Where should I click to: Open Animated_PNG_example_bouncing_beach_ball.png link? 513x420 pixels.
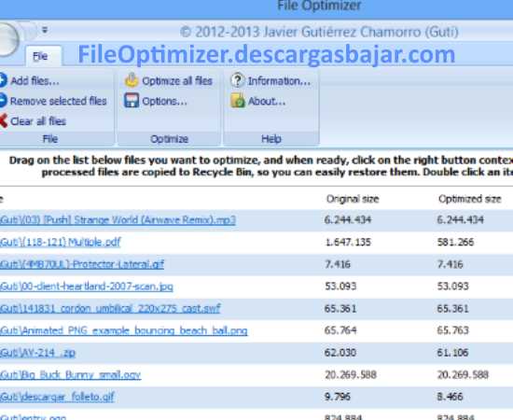tap(124, 330)
